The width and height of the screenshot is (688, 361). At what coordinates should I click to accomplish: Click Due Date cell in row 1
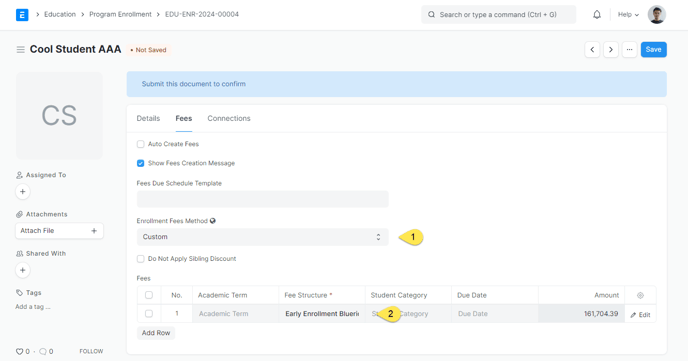(x=494, y=314)
